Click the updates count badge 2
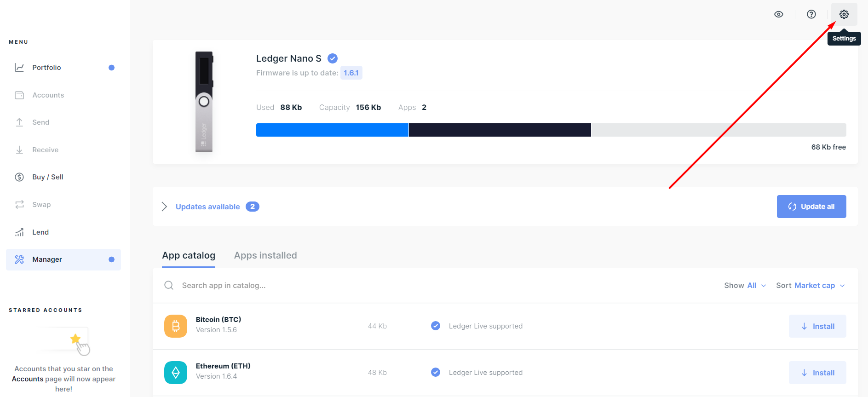Screen dimensions: 868x397 tap(253, 207)
